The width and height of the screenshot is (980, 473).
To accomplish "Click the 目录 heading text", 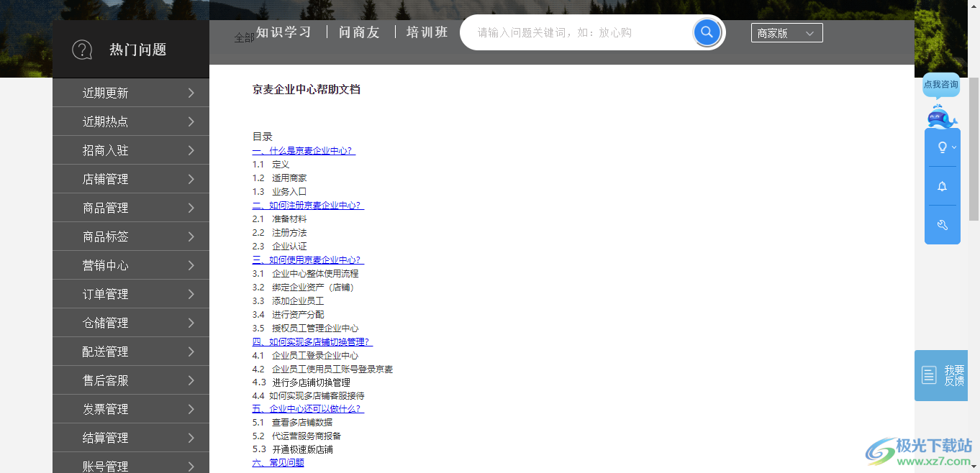I will click(263, 137).
